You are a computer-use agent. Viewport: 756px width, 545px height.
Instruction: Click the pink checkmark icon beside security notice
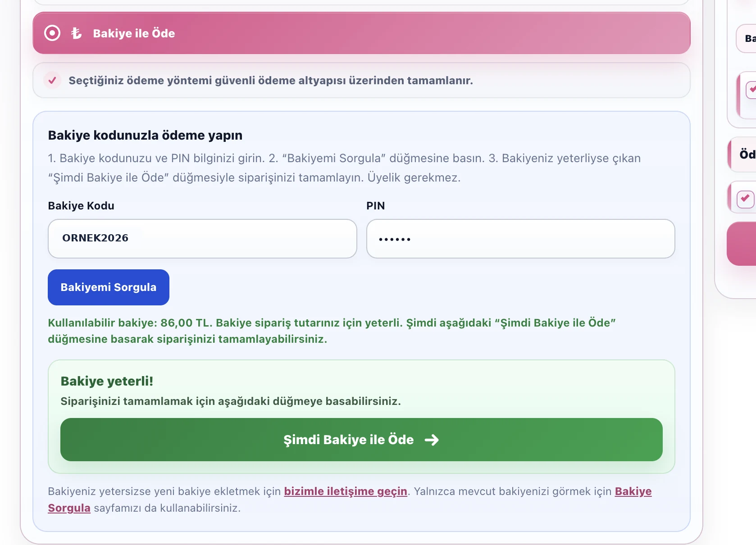[52, 80]
